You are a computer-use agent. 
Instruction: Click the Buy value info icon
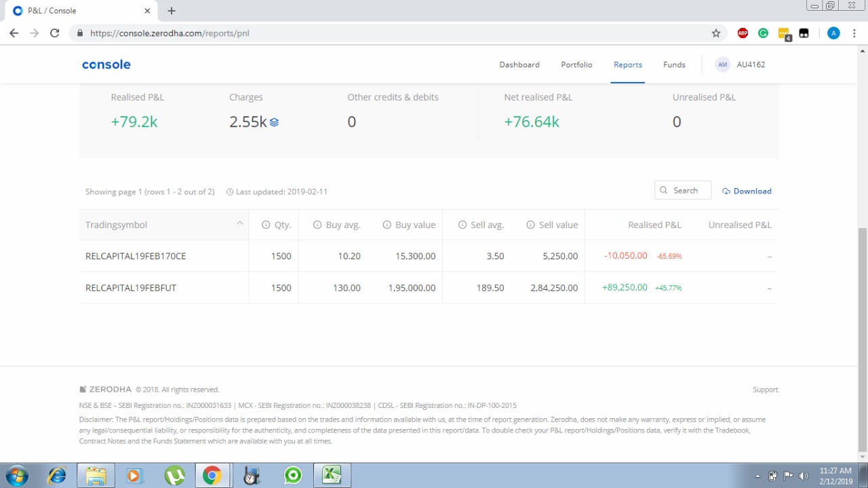[387, 225]
